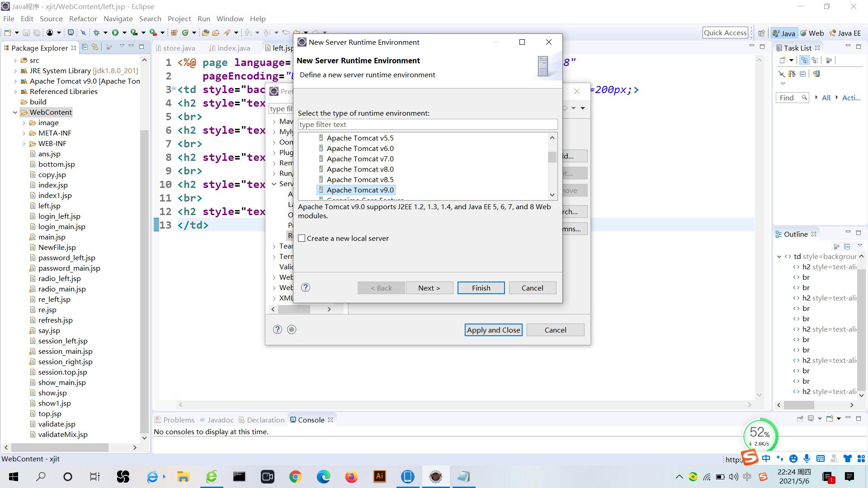Viewport: 868px width, 488px height.
Task: Toggle Categorized presentation in Task List
Action: click(805, 60)
